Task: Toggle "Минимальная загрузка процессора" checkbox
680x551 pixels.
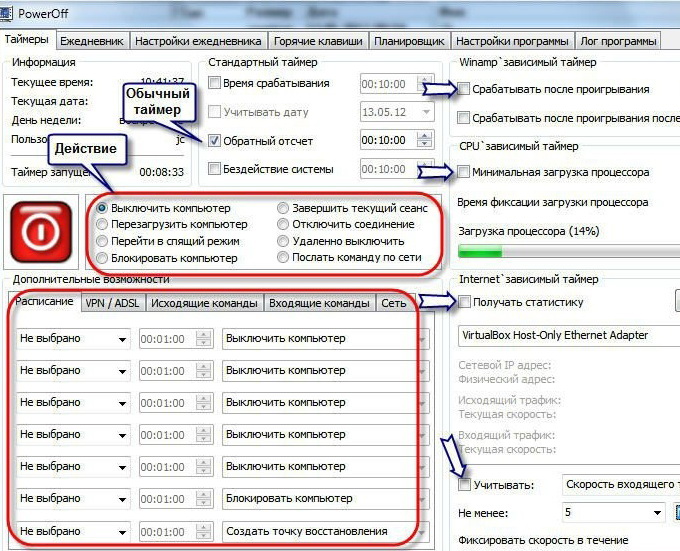Action: tap(464, 172)
